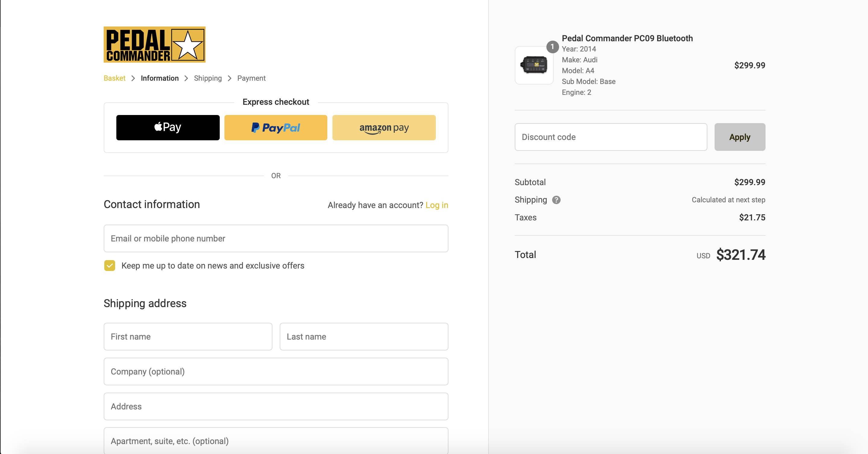Uncheck the news and exclusive offers checkbox

pos(109,266)
